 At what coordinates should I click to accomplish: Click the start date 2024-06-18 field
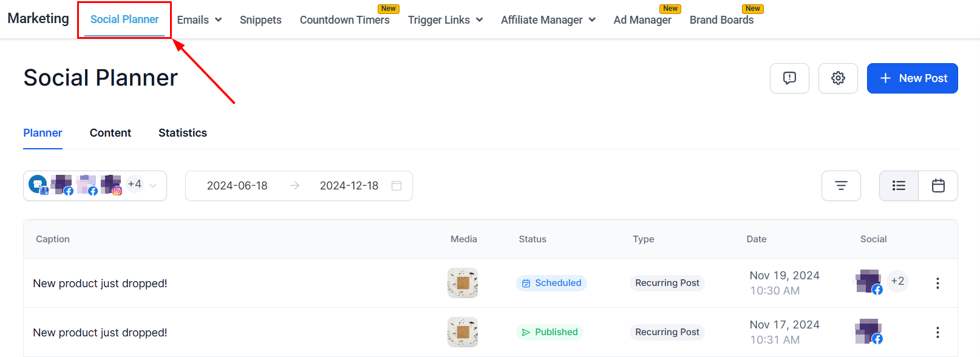[237, 186]
